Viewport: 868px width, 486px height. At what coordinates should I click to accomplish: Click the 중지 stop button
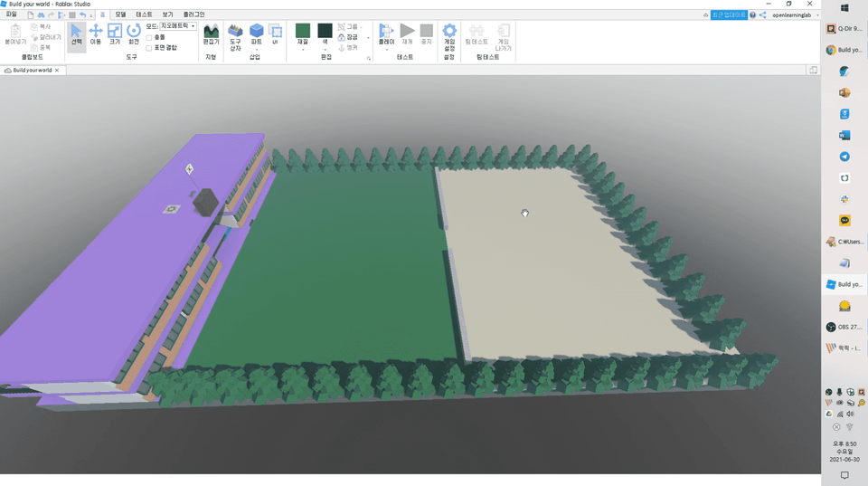click(x=426, y=34)
